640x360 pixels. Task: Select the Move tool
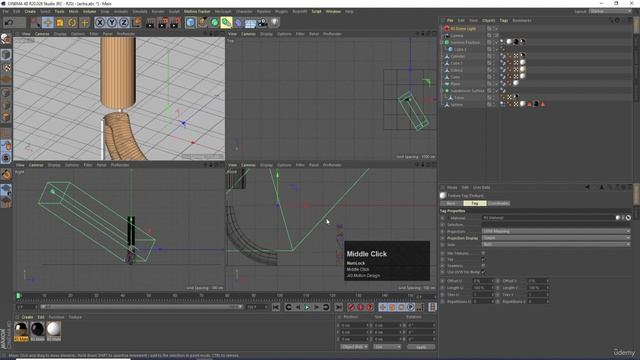[x=47, y=22]
